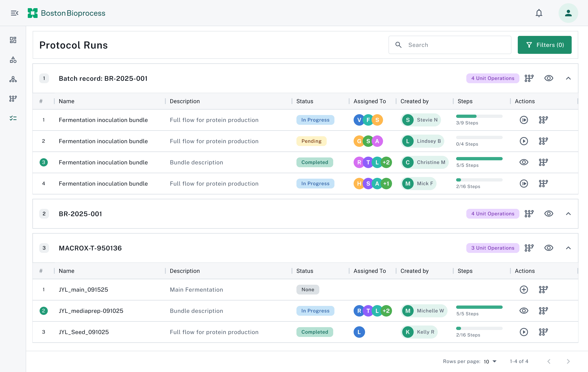This screenshot has height=372, width=588.
Task: View Christine M completed run eye icon
Action: (523, 162)
